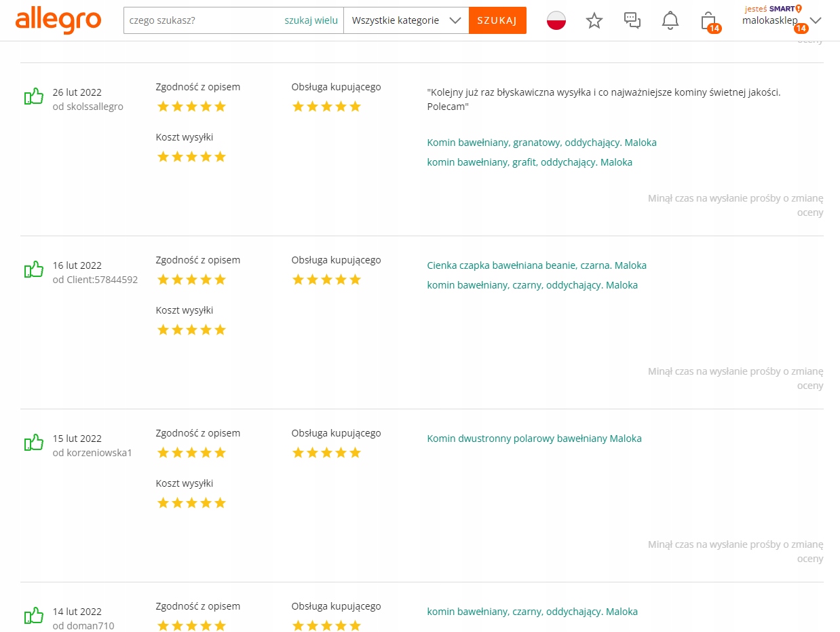Screen dimensions: 840x632
Task: Click thumbs-up icon for doman710 review
Action: tap(34, 616)
